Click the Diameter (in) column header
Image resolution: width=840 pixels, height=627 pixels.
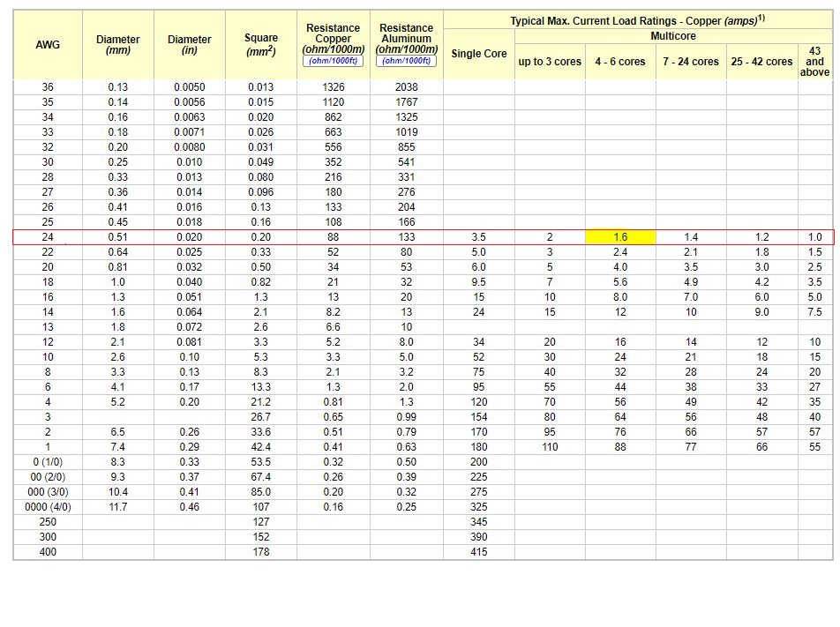click(x=189, y=45)
